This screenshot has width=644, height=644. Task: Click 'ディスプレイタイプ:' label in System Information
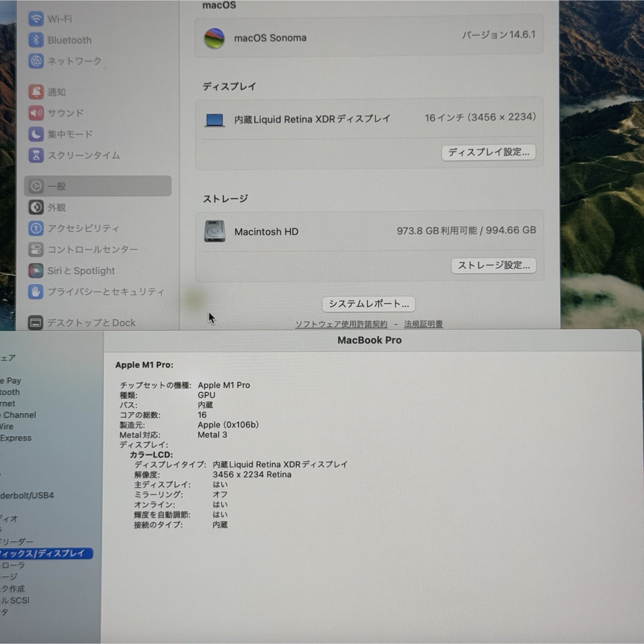pos(170,465)
